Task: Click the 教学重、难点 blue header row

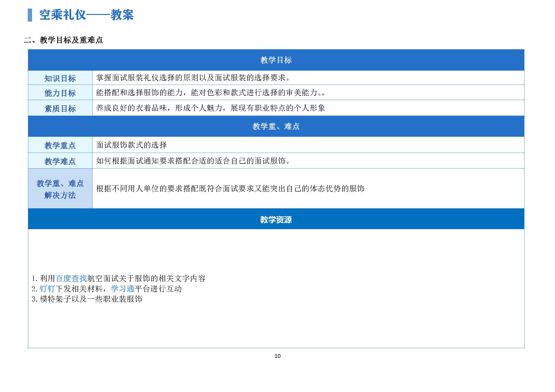Action: coord(276,126)
